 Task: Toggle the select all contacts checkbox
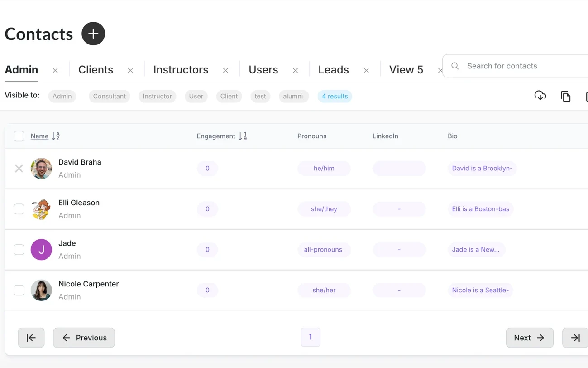19,136
